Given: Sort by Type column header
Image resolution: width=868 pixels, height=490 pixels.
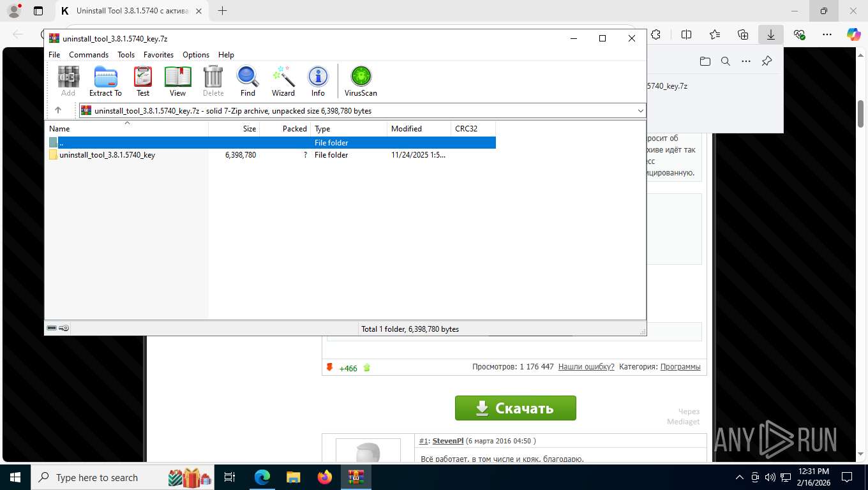Looking at the screenshot, I should click(349, 128).
